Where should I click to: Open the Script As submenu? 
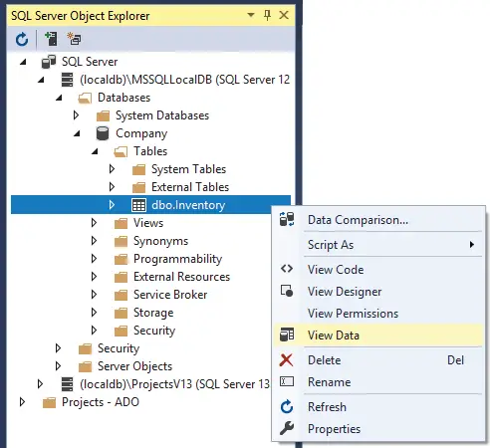(x=378, y=245)
